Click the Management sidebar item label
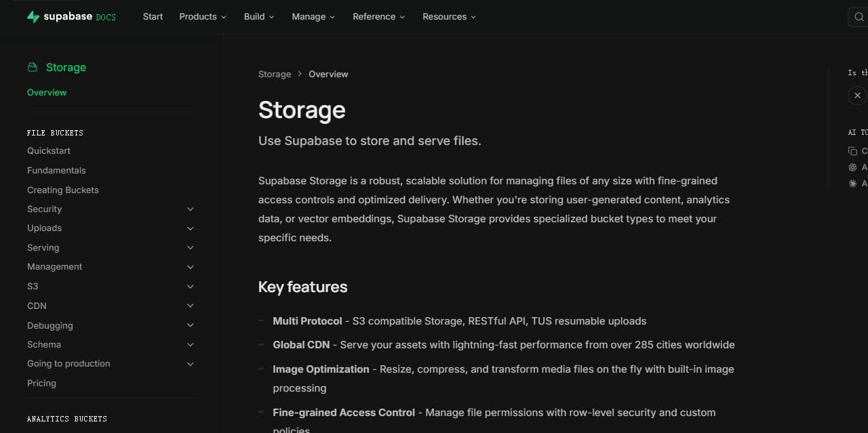 coord(54,267)
